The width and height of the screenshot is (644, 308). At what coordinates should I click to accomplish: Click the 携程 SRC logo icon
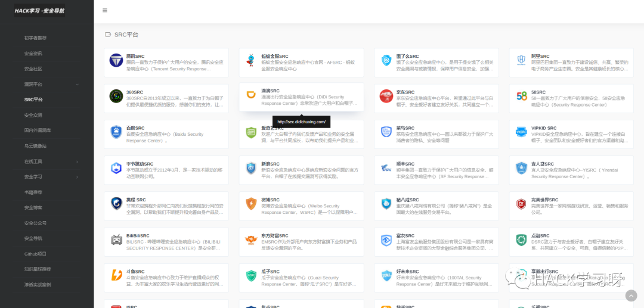pyautogui.click(x=116, y=204)
